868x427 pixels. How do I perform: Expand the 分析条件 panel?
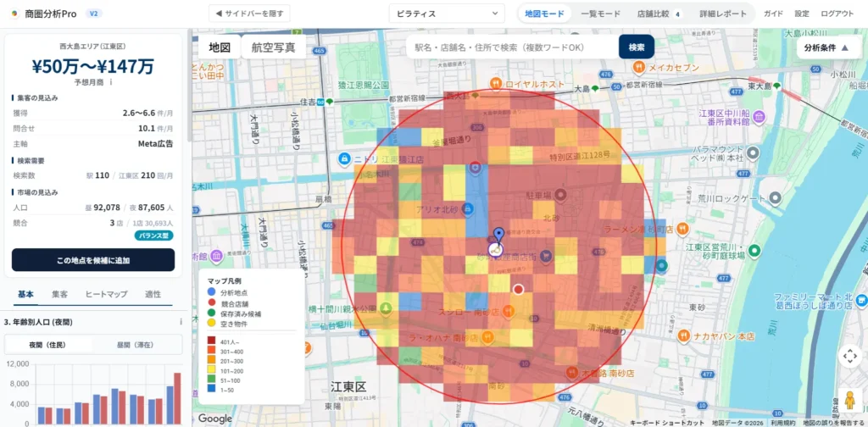click(x=827, y=48)
